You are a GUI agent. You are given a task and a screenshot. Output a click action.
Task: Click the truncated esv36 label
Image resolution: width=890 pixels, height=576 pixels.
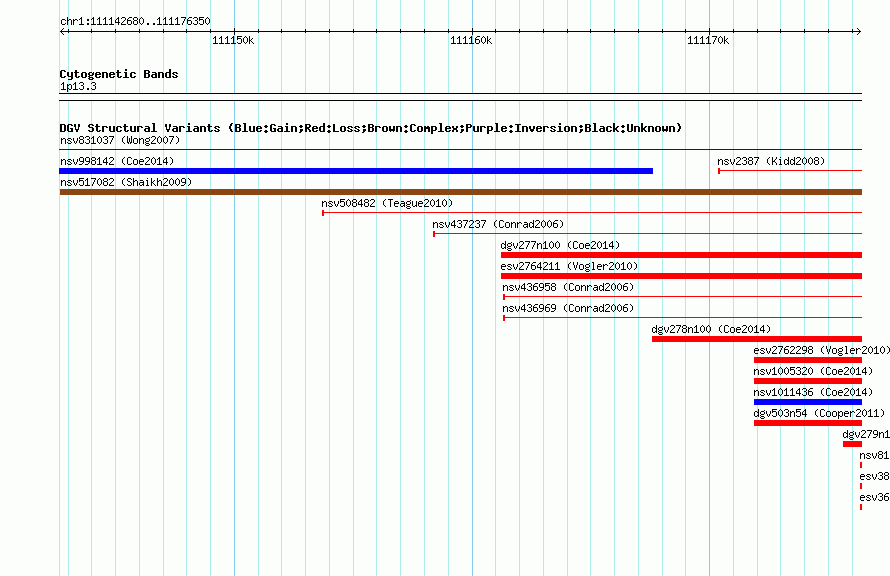tap(875, 497)
